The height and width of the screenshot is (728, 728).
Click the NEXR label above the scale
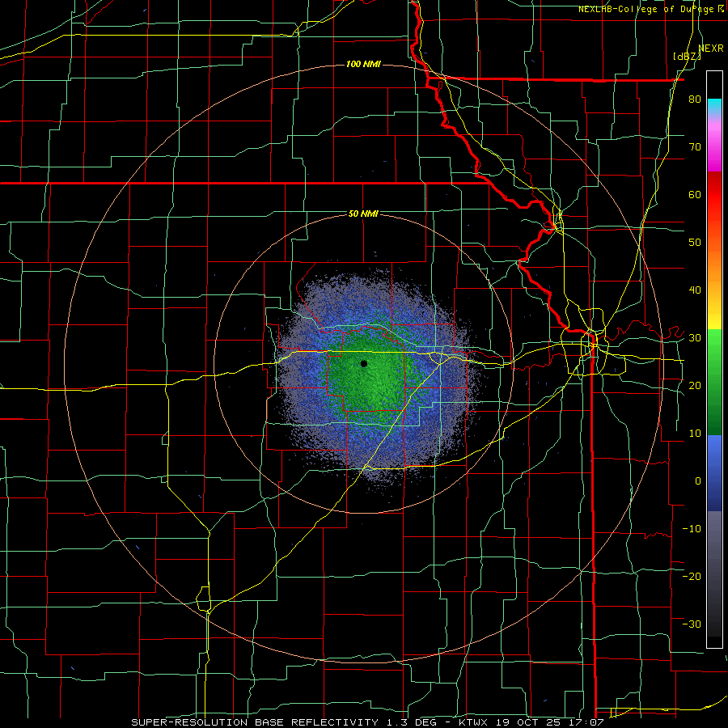pyautogui.click(x=711, y=49)
